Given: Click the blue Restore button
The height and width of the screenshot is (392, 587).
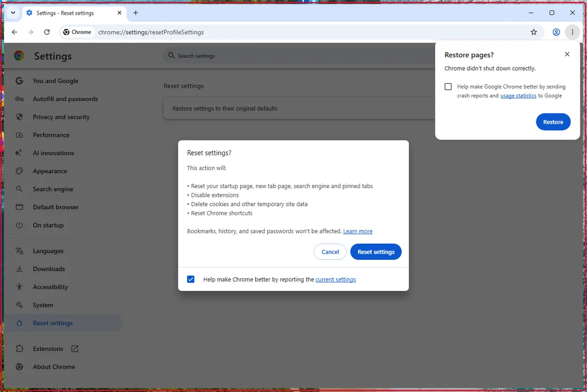Looking at the screenshot, I should tap(553, 122).
